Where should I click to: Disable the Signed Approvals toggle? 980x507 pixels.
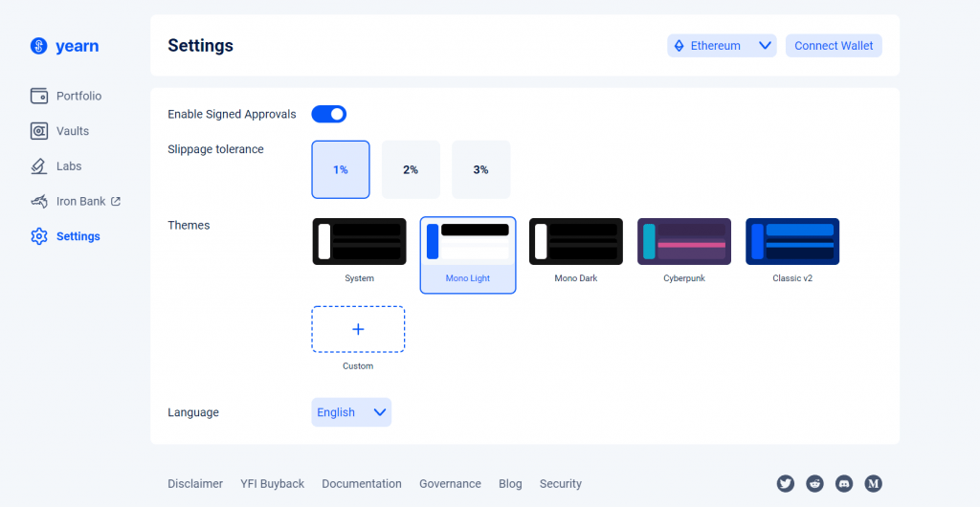tap(329, 114)
